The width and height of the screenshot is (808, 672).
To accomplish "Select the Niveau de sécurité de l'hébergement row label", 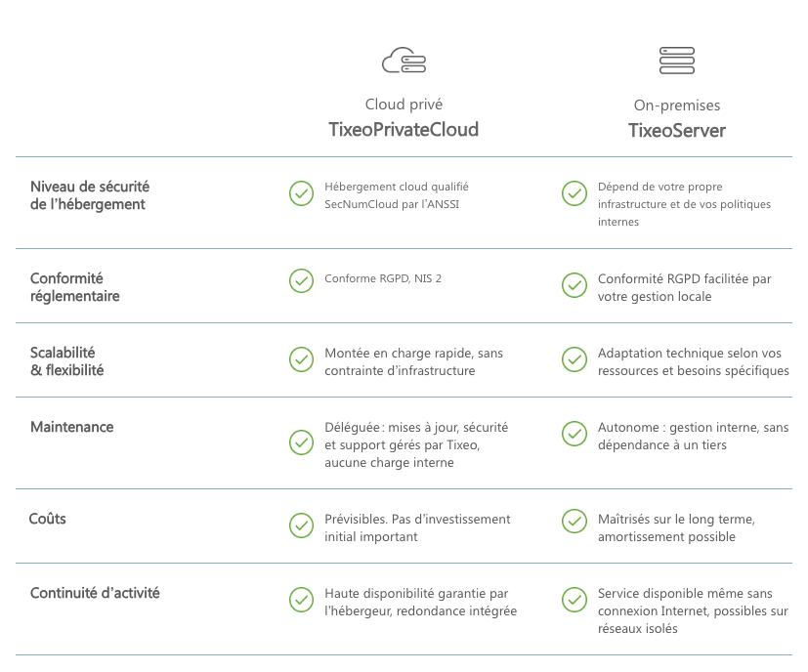I will click(x=90, y=195).
